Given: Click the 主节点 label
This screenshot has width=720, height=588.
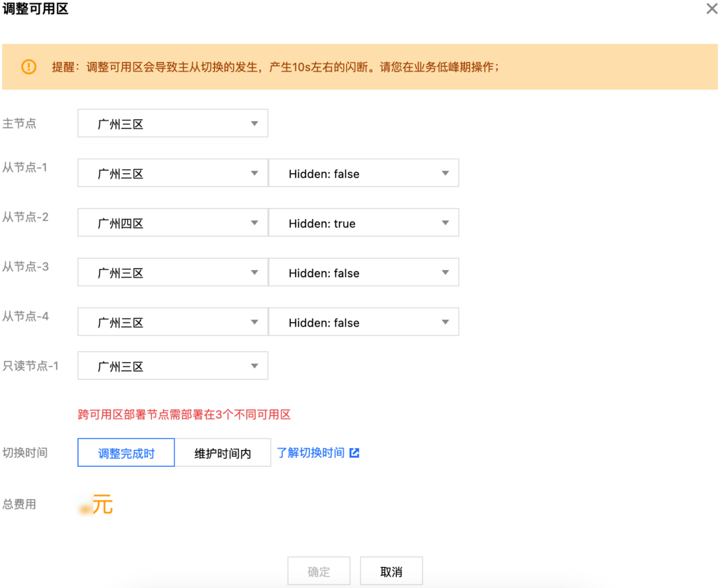Looking at the screenshot, I should [19, 123].
